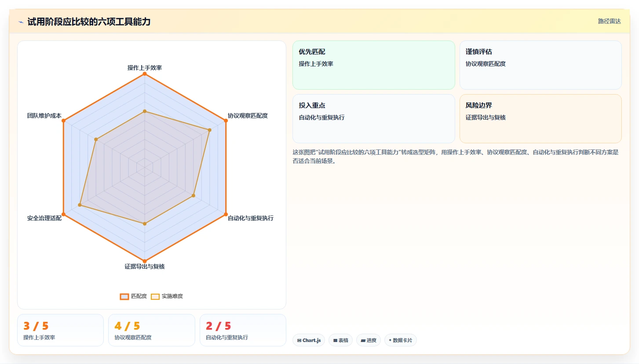Viewport: 639px width, 364px height.
Task: Click orange 匹配度 point at 证据导出与复核 vertex
Action: click(145, 261)
